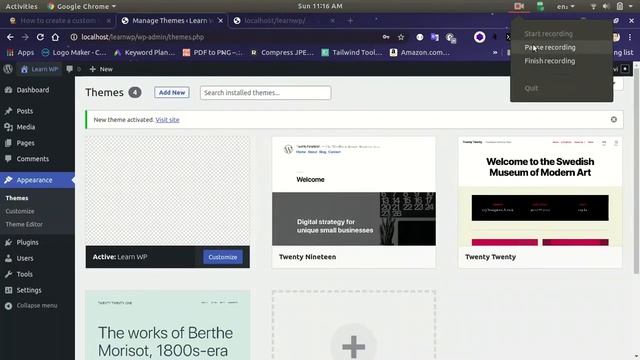
Task: Select the Learn WP theme thumbnail
Action: click(168, 191)
